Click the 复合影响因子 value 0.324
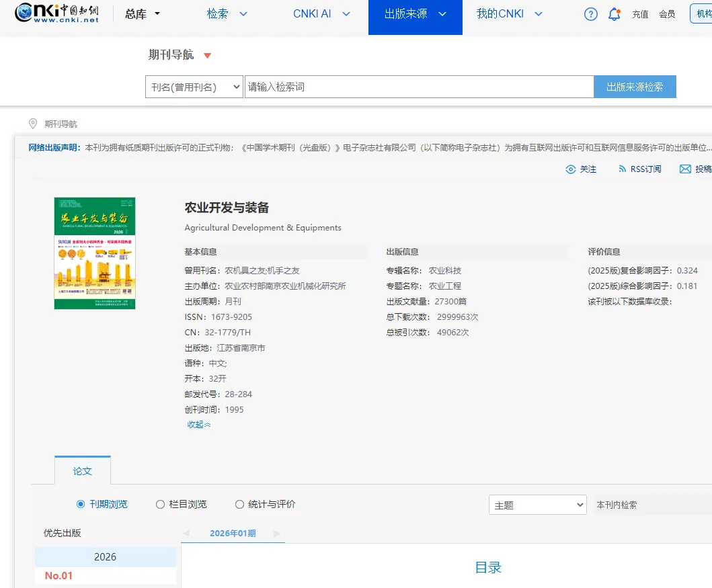712x588 pixels. [x=687, y=270]
